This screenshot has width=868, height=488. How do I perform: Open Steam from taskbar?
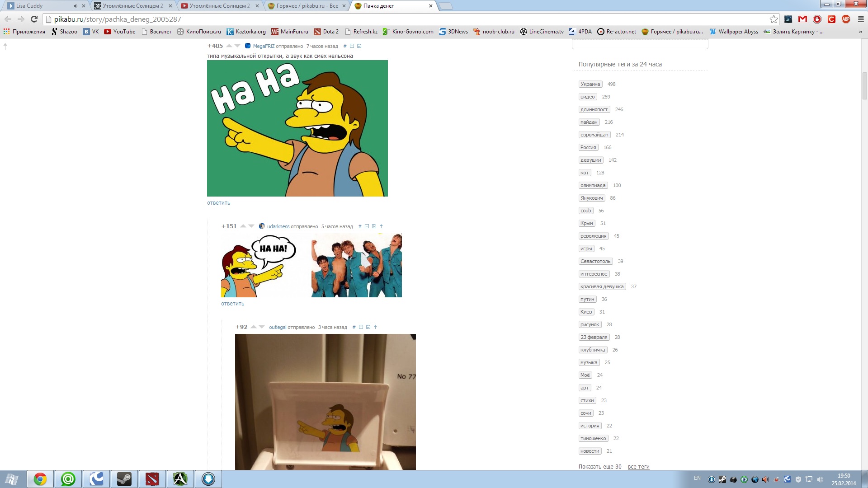point(124,479)
